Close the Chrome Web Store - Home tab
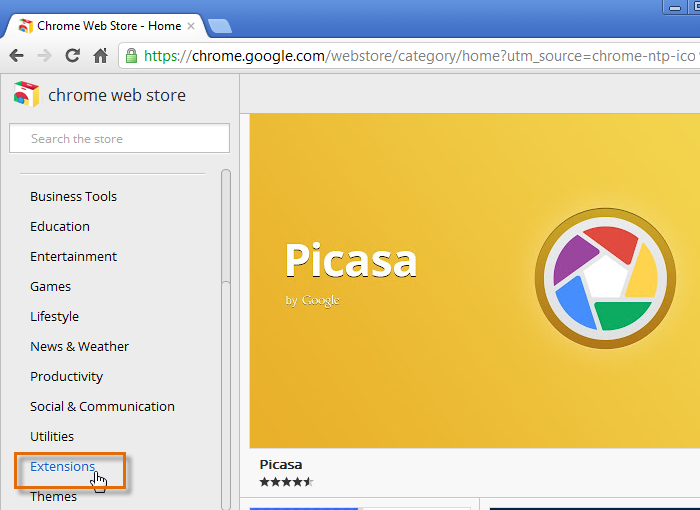This screenshot has height=510, width=700. coord(191,26)
